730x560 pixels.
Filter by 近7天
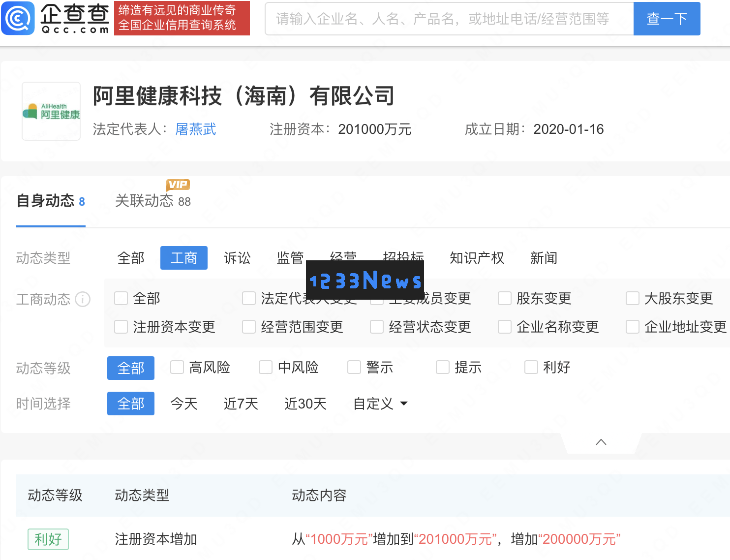click(x=241, y=404)
